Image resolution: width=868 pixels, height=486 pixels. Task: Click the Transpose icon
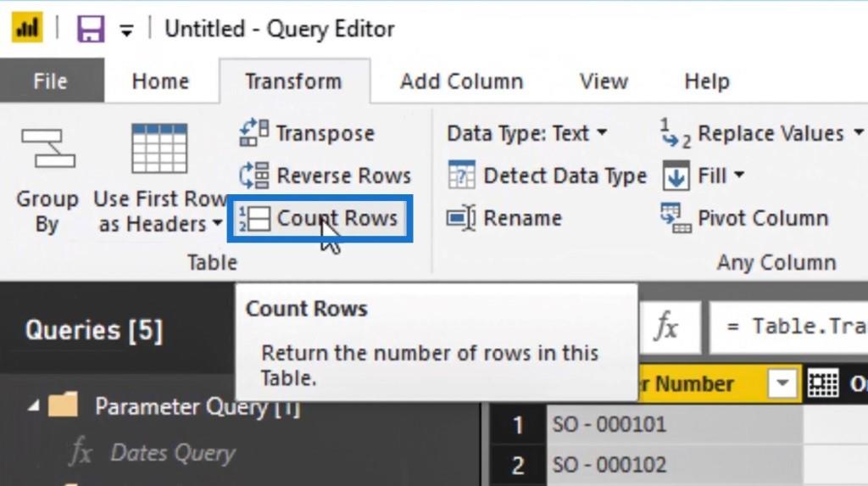pos(254,133)
